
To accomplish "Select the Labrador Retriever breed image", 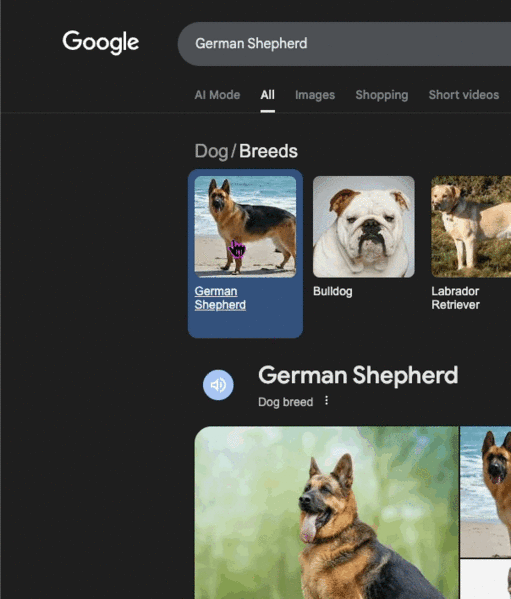I will pos(471,227).
